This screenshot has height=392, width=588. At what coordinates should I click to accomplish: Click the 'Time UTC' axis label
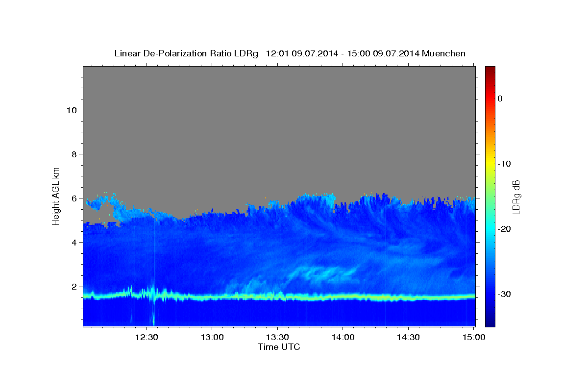(279, 347)
